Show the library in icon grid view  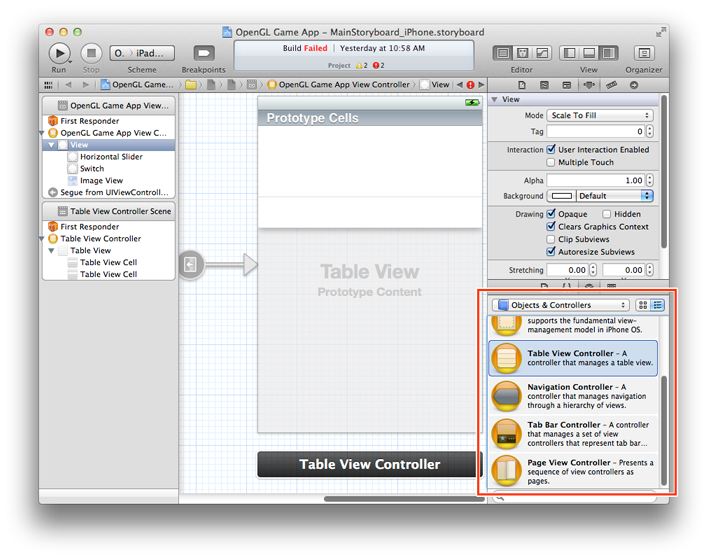point(643,305)
